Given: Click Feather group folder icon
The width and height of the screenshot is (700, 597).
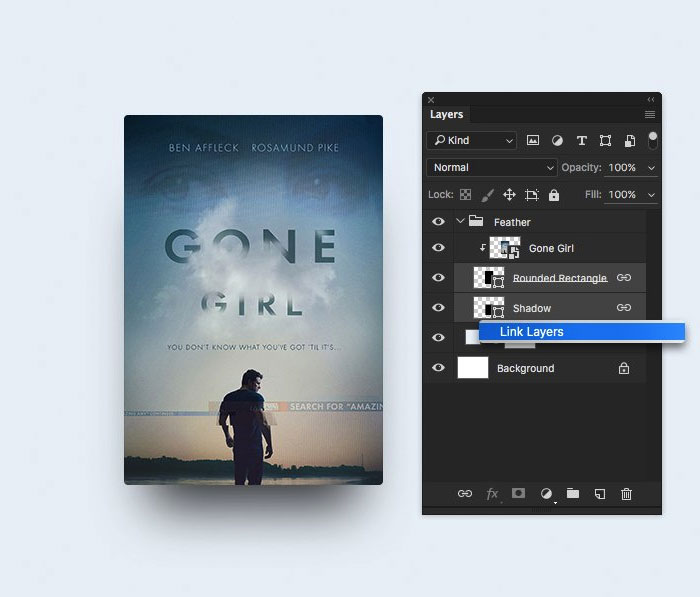Looking at the screenshot, I should click(476, 221).
